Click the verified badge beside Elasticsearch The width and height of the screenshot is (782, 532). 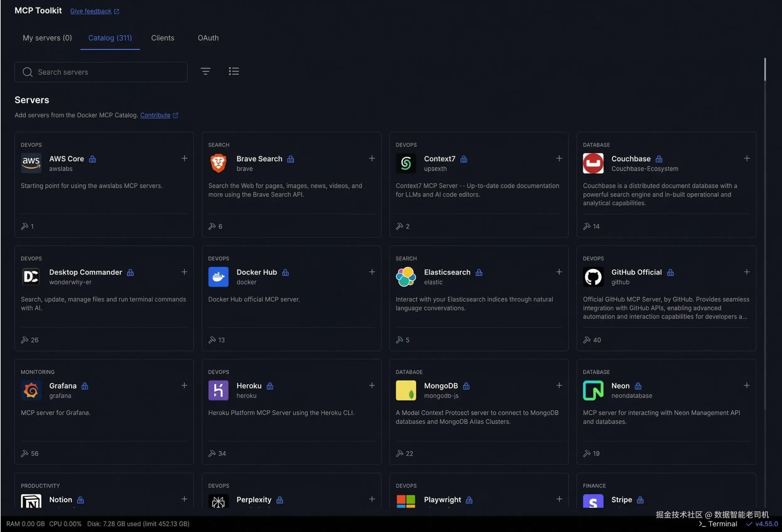(x=479, y=272)
